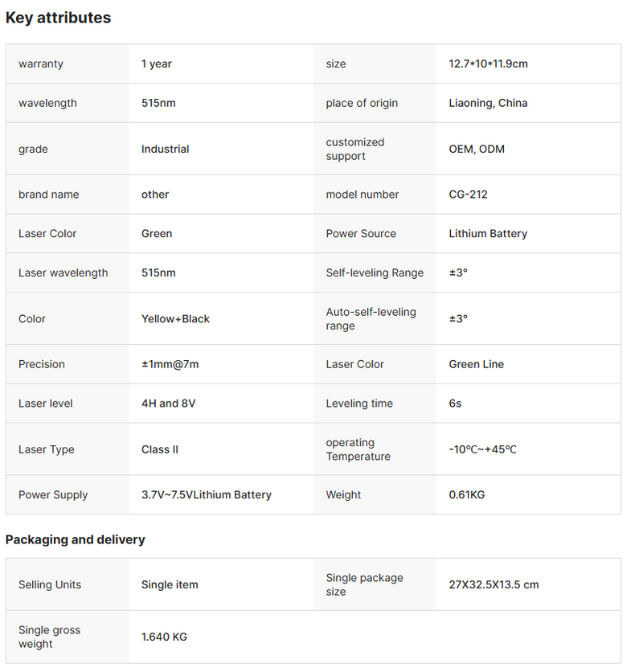Select the weight value 0.61KG
Screen dimensions: 643x672
tap(466, 495)
